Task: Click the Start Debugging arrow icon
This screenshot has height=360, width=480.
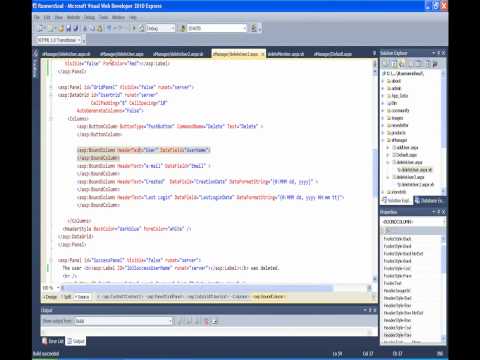Action: 134,28
